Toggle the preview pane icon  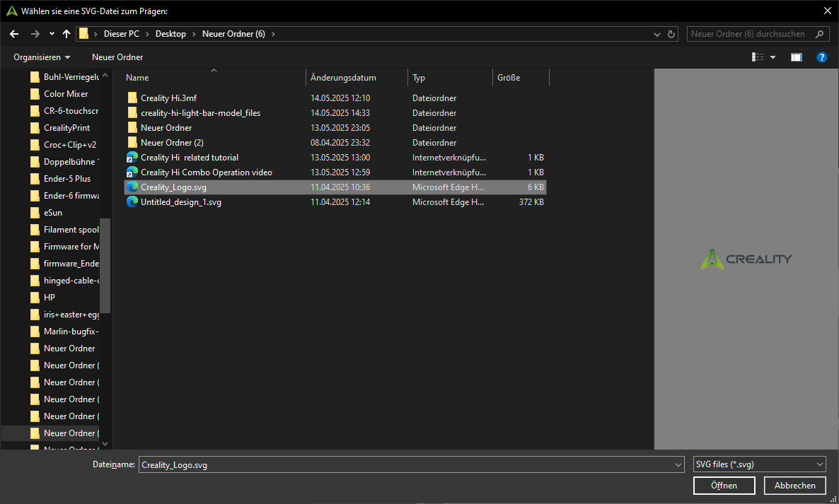pyautogui.click(x=796, y=57)
